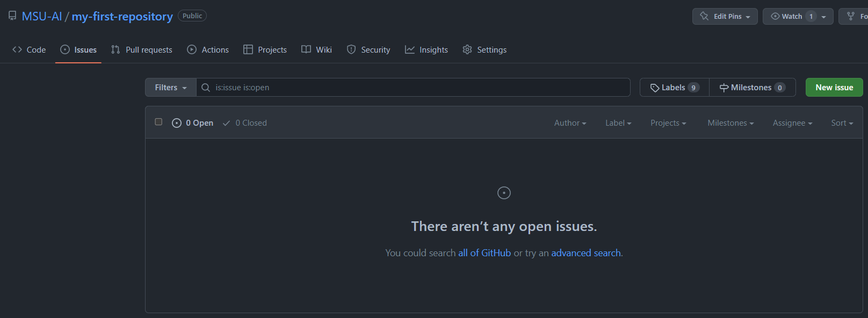Expand the Author filter dropdown
Viewport: 868px width, 318px height.
pos(570,123)
